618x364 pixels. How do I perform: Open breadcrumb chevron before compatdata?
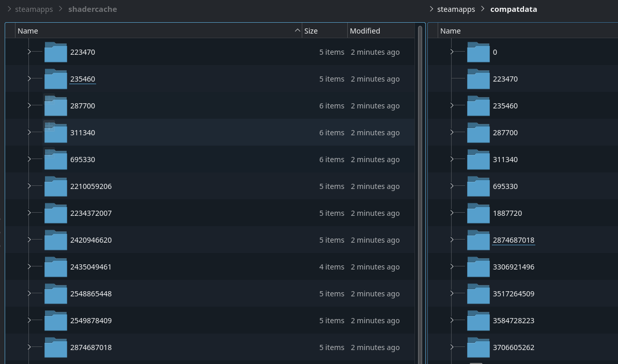point(483,9)
